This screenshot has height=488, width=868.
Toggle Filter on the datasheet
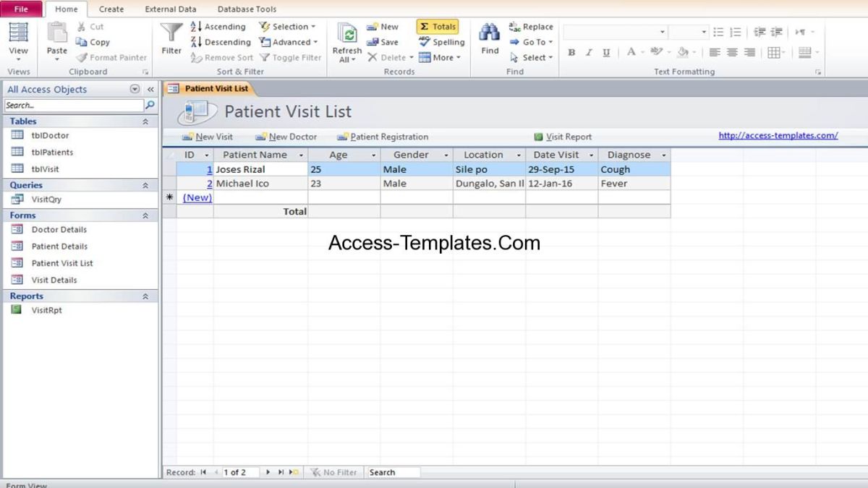[x=291, y=57]
